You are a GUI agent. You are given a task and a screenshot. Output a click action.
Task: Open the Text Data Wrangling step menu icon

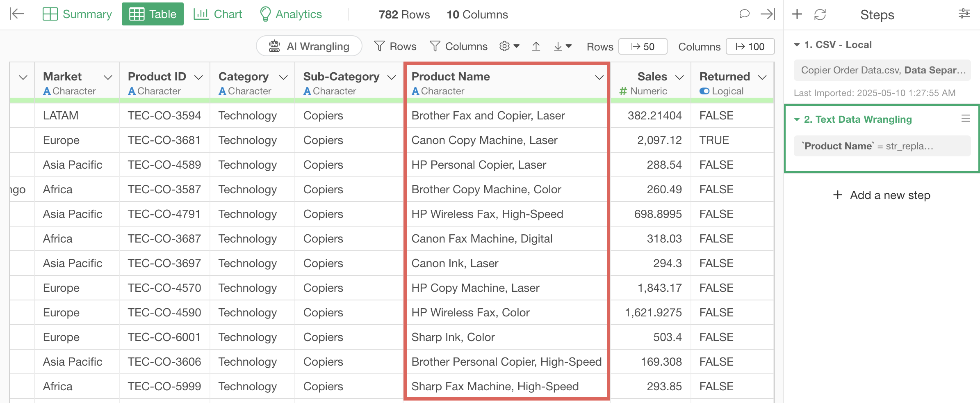click(966, 119)
